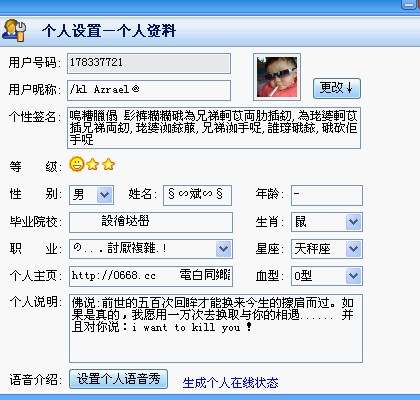420x400 pixels.
Task: Click into the 用户昵称 nickname field
Action: click(149, 90)
